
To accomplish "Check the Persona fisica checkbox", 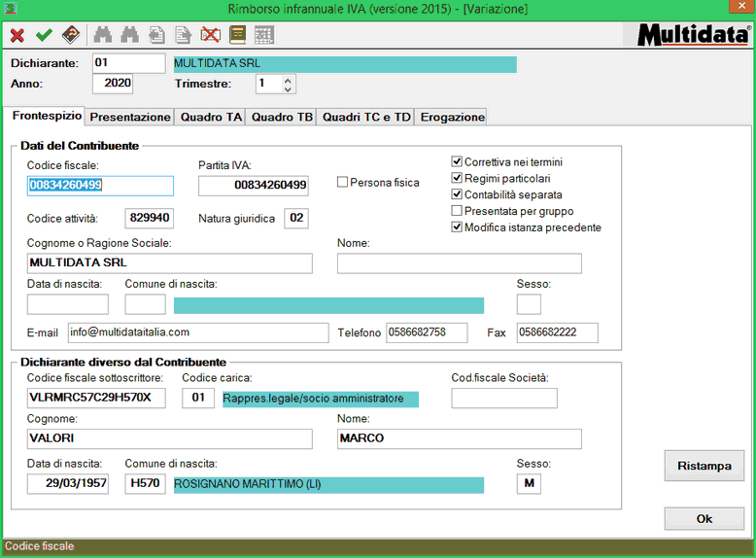I will coord(342,183).
